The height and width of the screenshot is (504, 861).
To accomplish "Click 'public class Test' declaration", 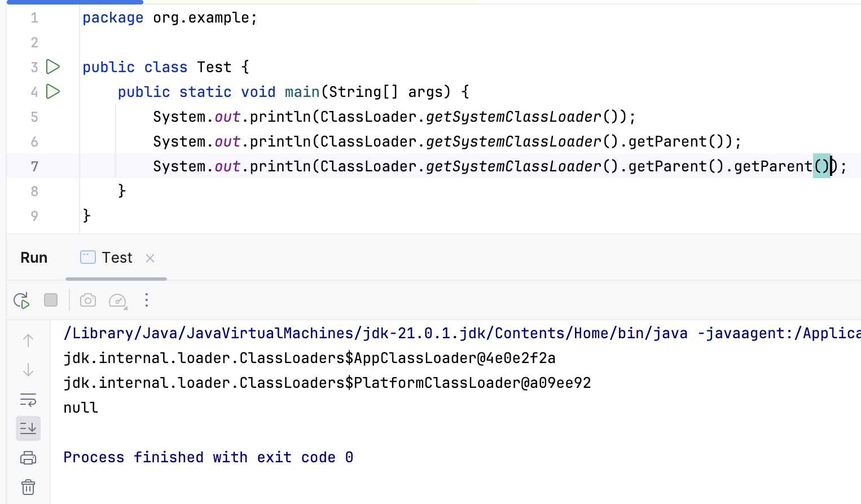I will click(x=157, y=67).
